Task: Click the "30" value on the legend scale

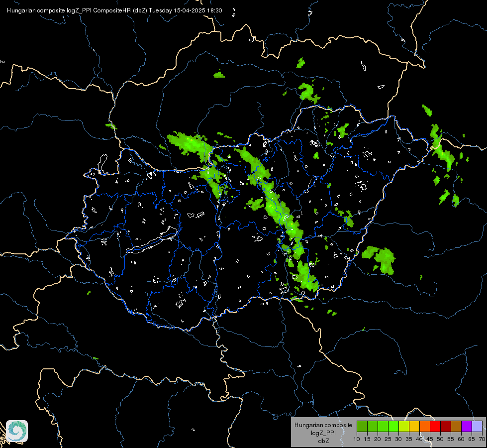Action: (398, 440)
